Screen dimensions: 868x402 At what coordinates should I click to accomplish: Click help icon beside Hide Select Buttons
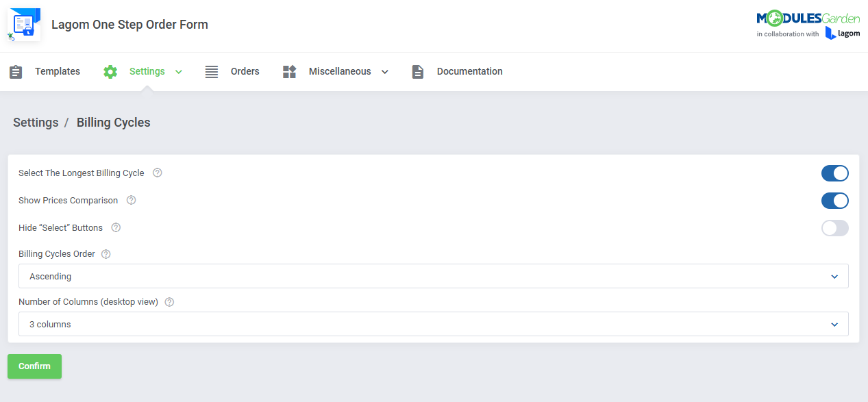coord(116,227)
